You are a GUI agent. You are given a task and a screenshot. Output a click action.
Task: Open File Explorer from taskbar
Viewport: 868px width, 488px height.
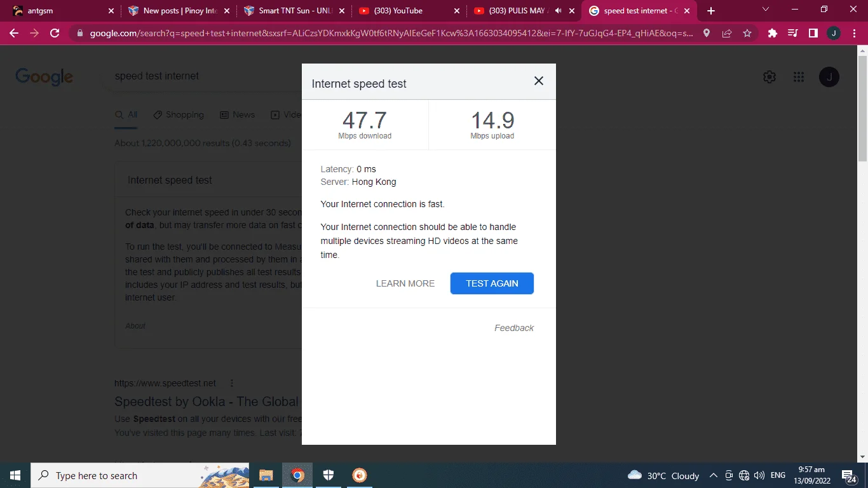pyautogui.click(x=266, y=475)
